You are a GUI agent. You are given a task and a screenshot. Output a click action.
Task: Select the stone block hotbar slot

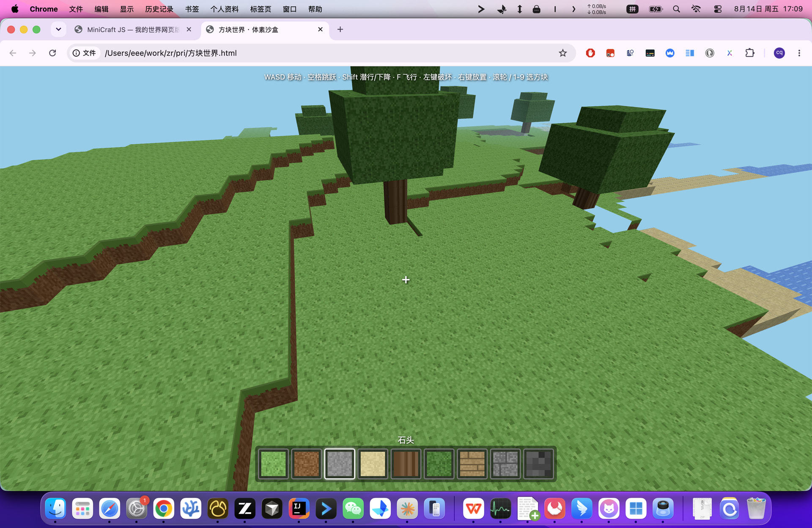pyautogui.click(x=340, y=464)
